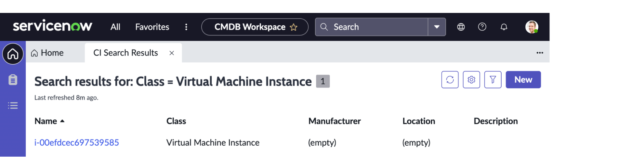Favorite CMDB Workspace with the star icon
Image resolution: width=644 pixels, height=157 pixels.
293,27
